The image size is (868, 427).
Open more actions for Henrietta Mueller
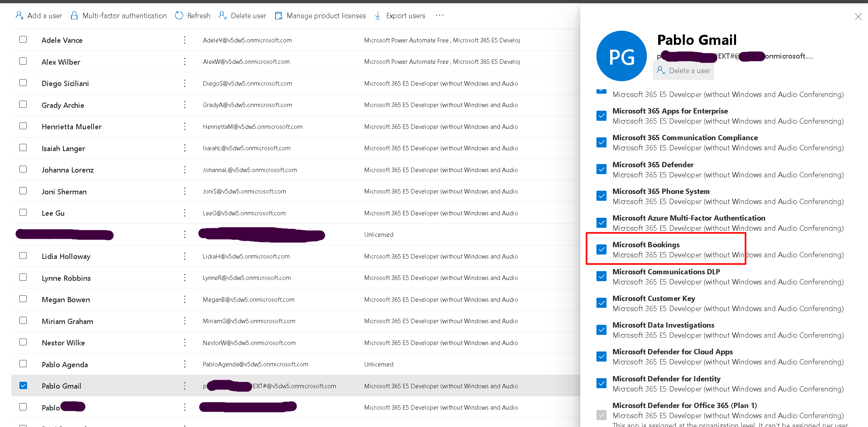185,126
